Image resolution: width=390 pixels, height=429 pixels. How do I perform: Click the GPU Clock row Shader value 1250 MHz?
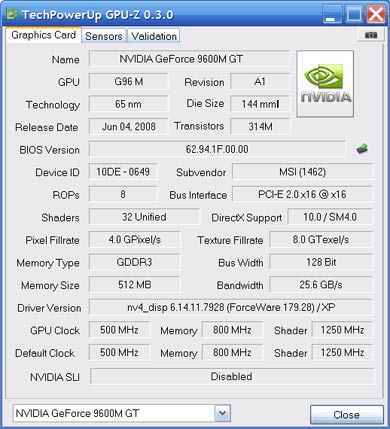[342, 330]
